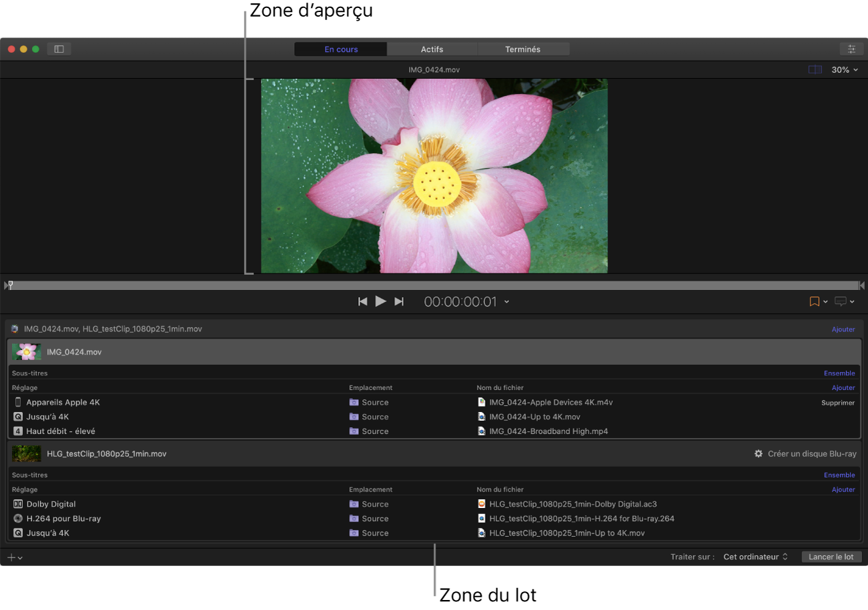Toggle the sidebar panel button
Image resolution: width=868 pixels, height=610 pixels.
coord(59,49)
